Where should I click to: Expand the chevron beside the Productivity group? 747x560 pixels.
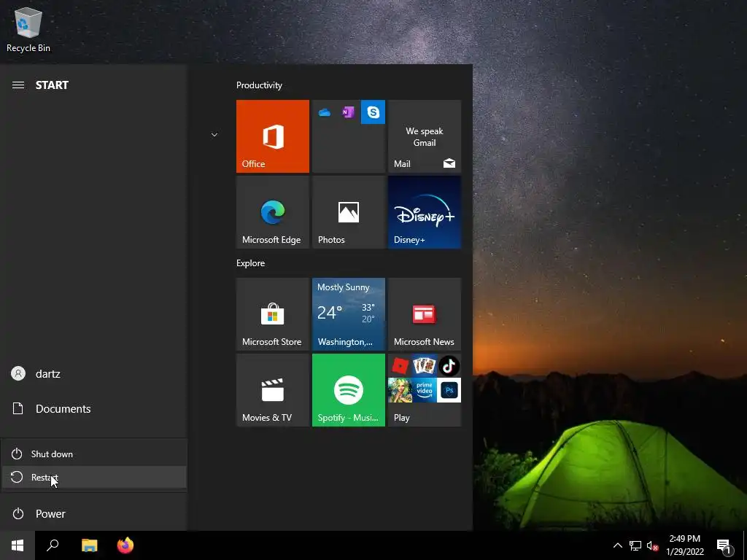214,135
